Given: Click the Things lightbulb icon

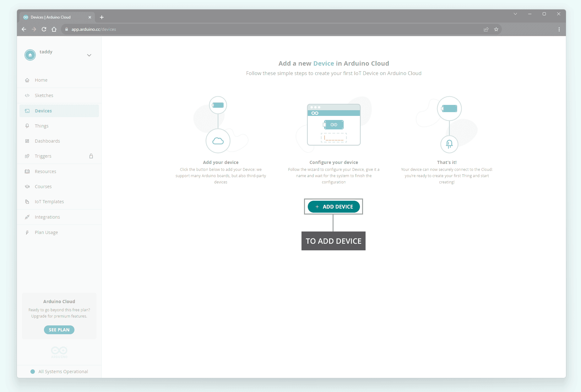Looking at the screenshot, I should coord(27,126).
